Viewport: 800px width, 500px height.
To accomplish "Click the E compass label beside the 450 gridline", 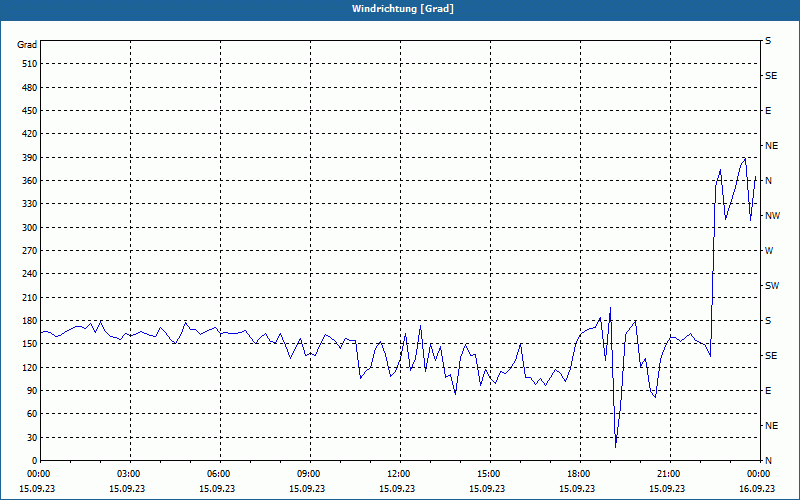I will (x=768, y=111).
